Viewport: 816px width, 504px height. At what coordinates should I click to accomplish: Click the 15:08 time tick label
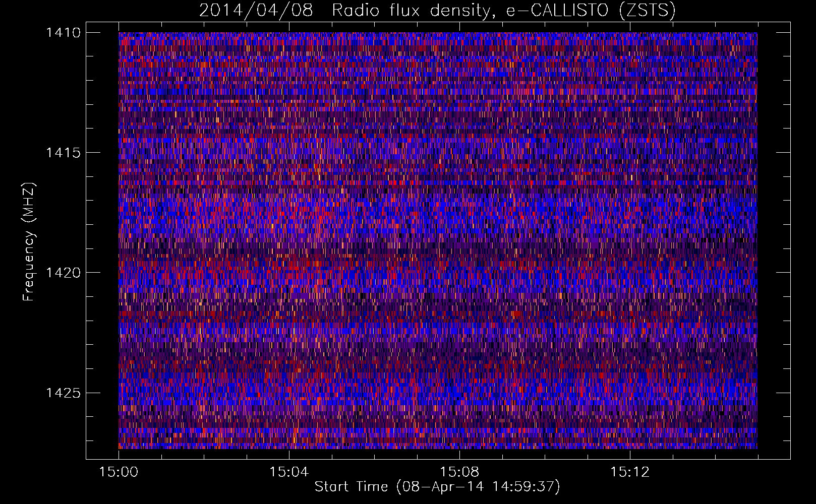459,472
